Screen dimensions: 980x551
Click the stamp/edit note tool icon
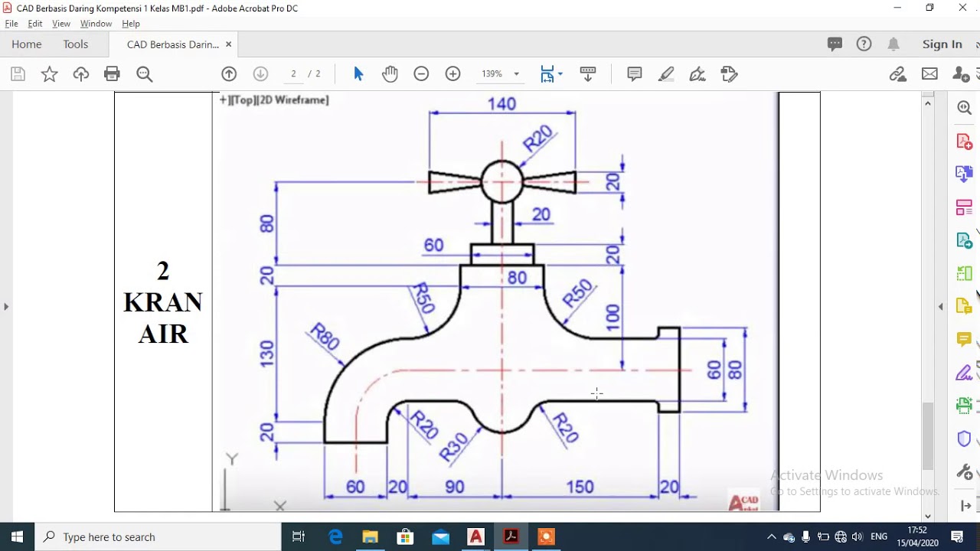(729, 74)
